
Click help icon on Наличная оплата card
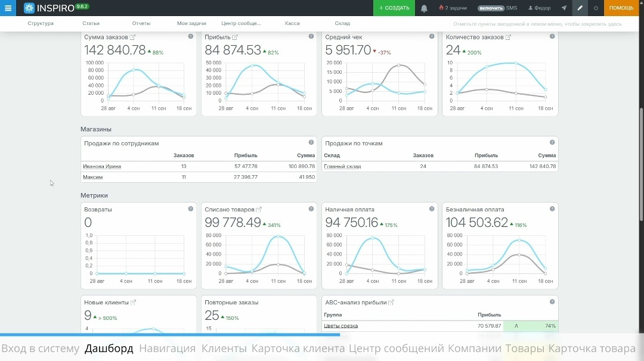(432, 209)
